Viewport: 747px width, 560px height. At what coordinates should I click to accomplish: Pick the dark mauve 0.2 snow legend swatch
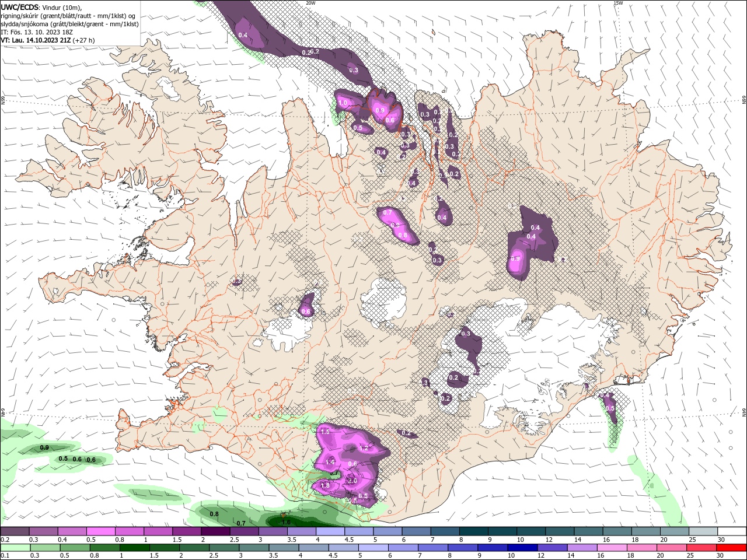(15, 531)
